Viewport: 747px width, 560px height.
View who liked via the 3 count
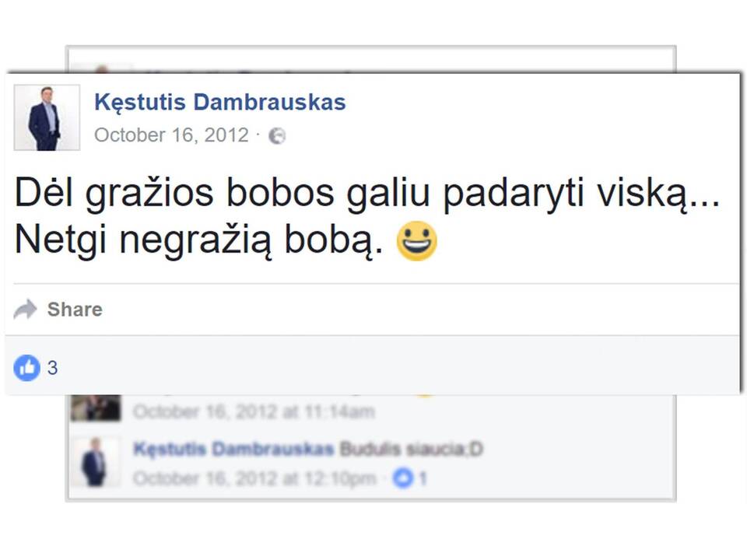52,368
